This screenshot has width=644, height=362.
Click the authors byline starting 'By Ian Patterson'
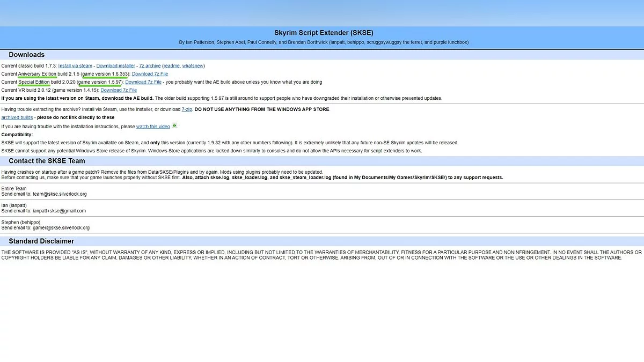(324, 42)
